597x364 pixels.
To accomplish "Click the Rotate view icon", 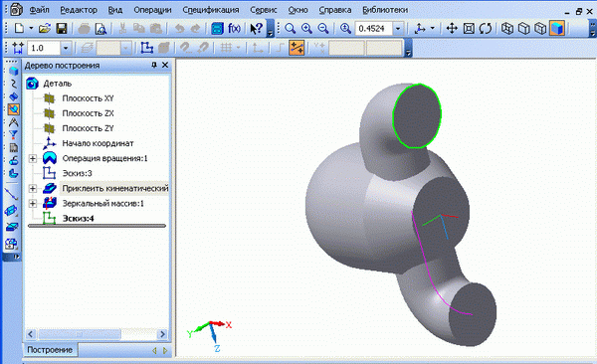I will pos(486,28).
